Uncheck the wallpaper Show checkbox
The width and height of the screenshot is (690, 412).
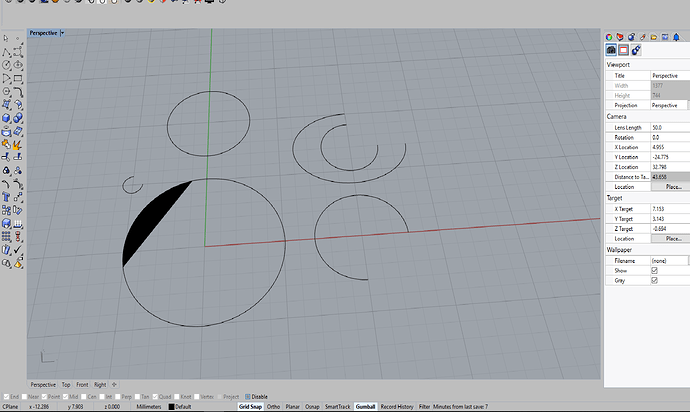pyautogui.click(x=654, y=270)
